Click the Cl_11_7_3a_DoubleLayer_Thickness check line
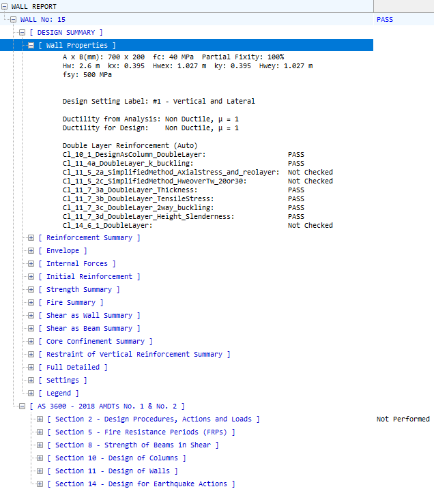Viewport: 434px width, 504px height. pos(130,190)
